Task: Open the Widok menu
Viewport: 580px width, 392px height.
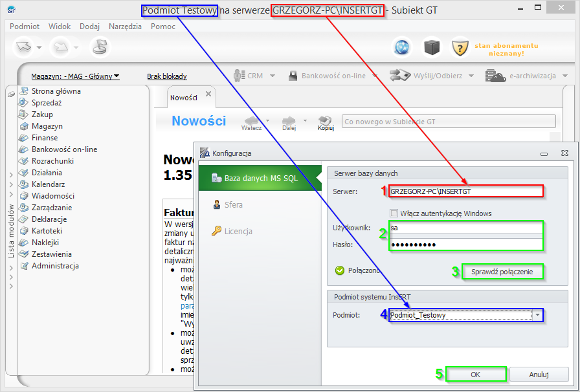Action: pyautogui.click(x=60, y=27)
